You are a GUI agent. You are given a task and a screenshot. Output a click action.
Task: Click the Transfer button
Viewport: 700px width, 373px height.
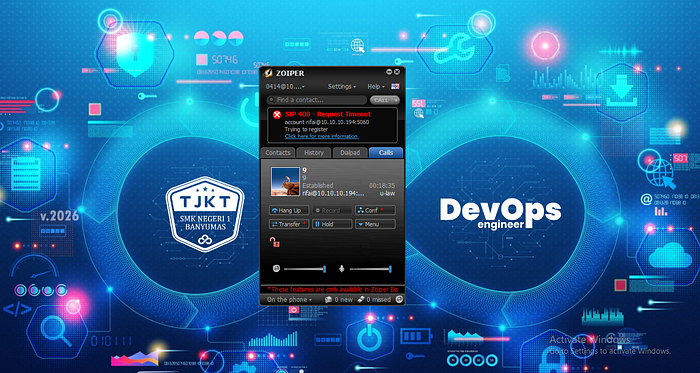(289, 224)
